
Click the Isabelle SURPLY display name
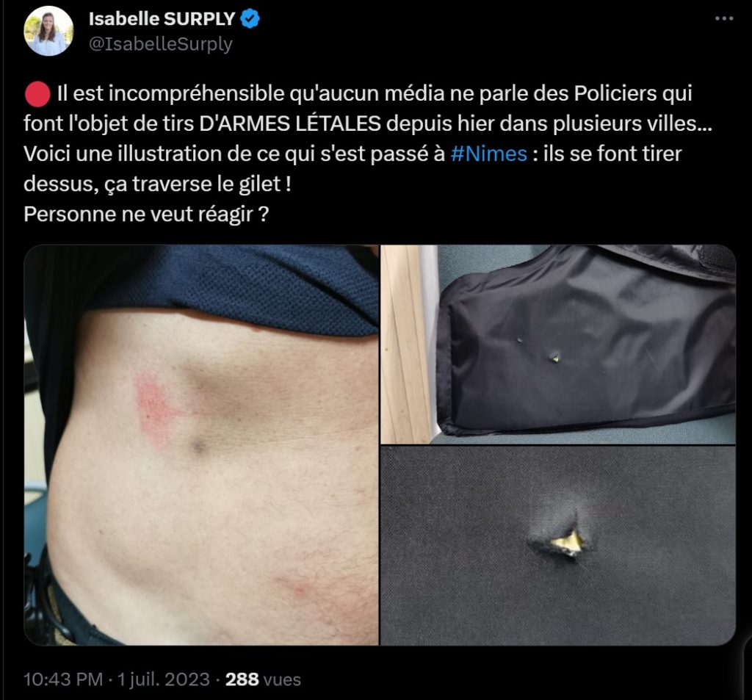click(162, 18)
